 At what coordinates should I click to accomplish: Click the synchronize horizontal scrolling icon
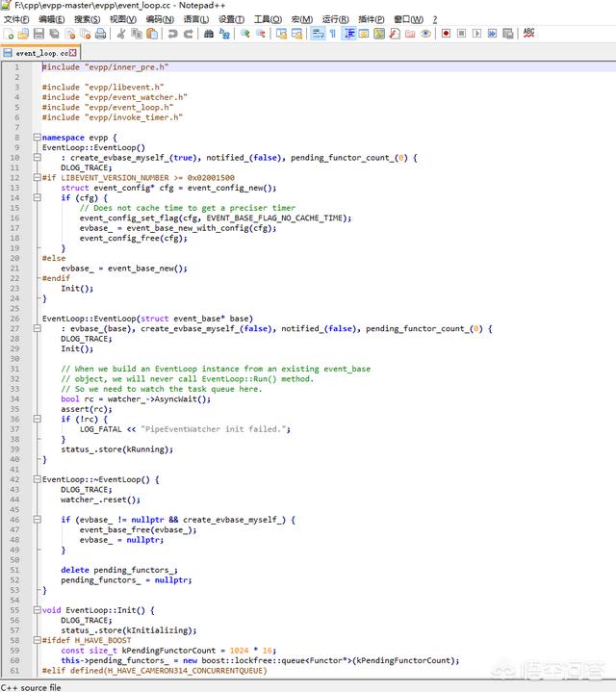click(x=296, y=34)
